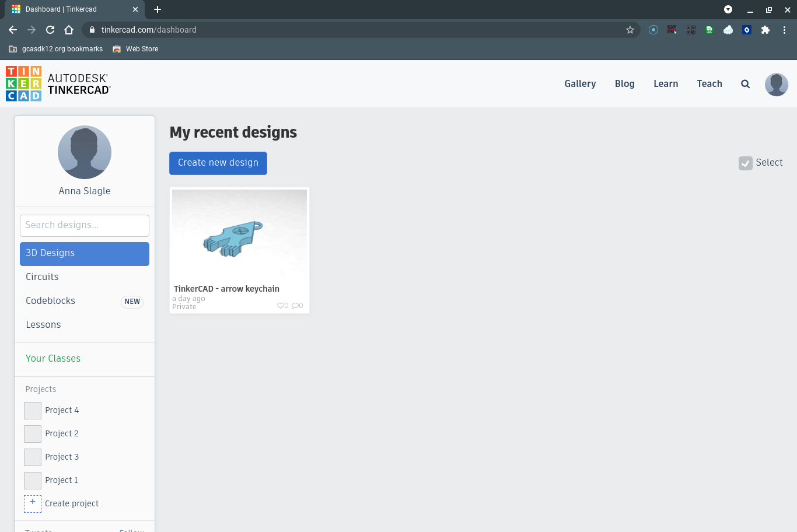Image resolution: width=797 pixels, height=532 pixels.
Task: Click Create new design button
Action: pos(218,163)
